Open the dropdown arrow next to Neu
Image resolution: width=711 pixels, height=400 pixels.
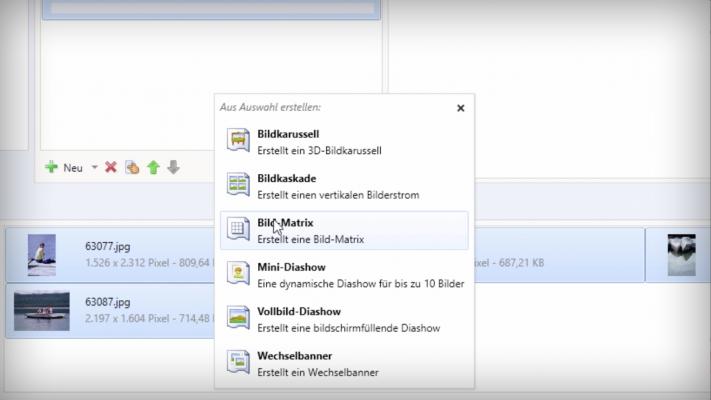(95, 168)
